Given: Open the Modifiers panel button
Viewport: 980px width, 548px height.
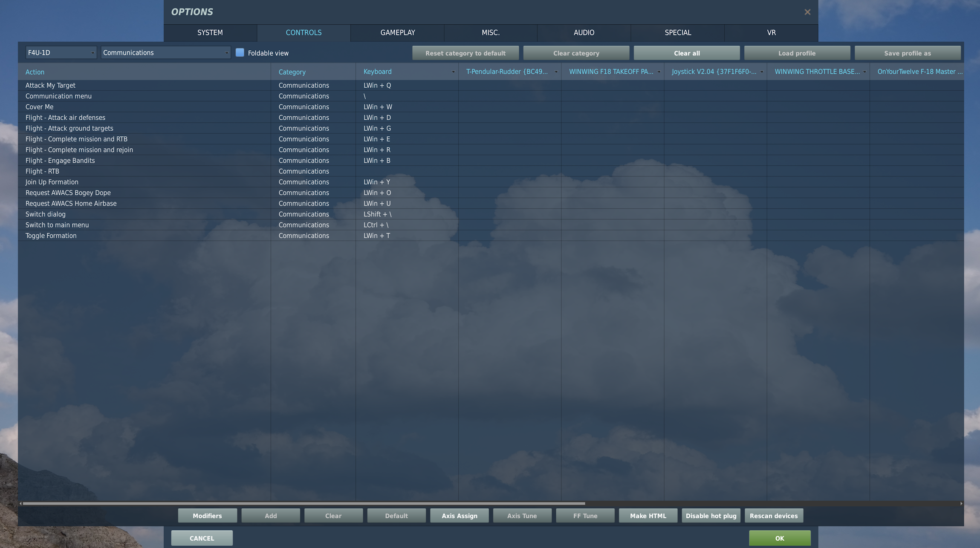Looking at the screenshot, I should (208, 516).
